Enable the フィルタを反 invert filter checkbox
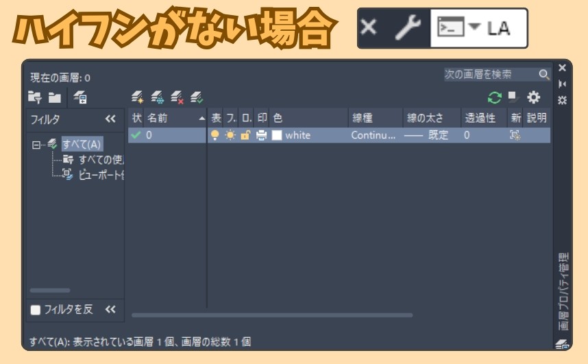Viewport: 588px width, 364px height. (x=36, y=310)
